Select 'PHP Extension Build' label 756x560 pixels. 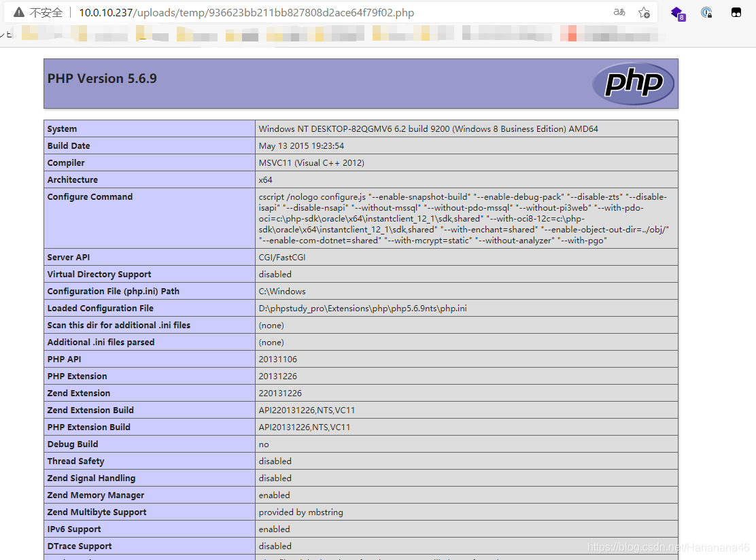tap(88, 427)
